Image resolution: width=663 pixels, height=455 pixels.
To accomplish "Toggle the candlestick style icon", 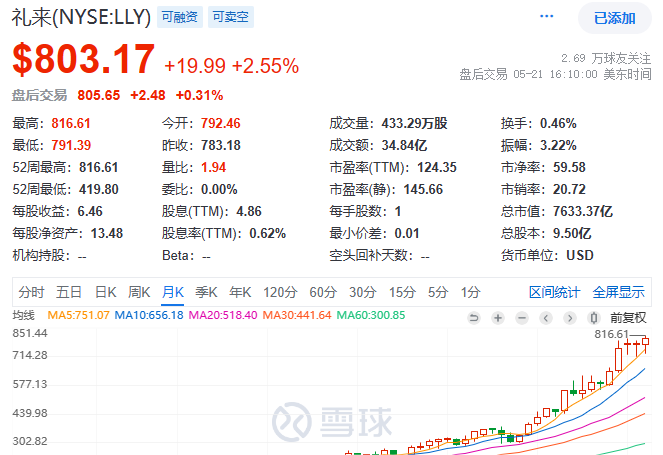I will tap(594, 318).
